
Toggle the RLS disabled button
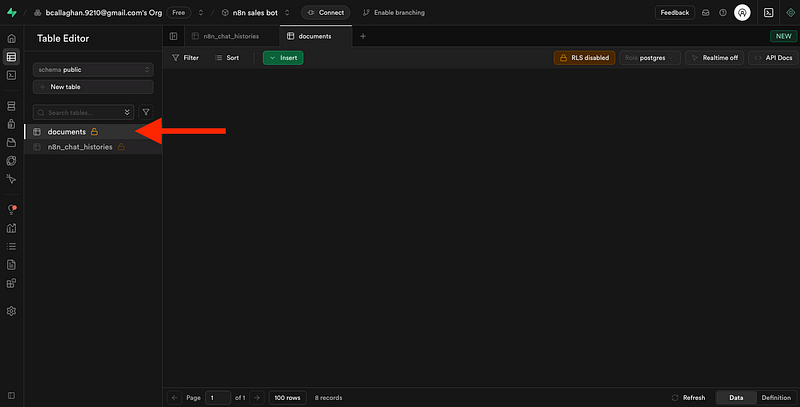[584, 58]
